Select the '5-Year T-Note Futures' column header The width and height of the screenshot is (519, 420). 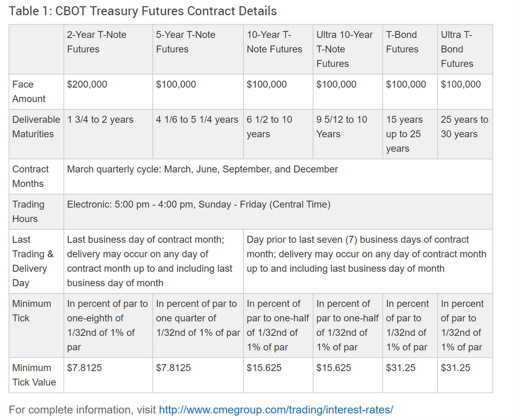coord(198,49)
